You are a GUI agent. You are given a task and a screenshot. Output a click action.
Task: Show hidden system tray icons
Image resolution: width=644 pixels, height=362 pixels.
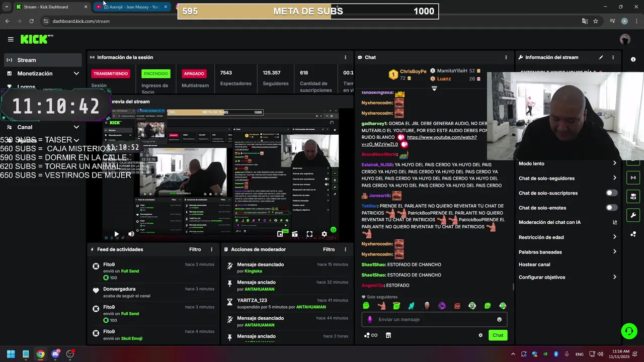(x=513, y=354)
